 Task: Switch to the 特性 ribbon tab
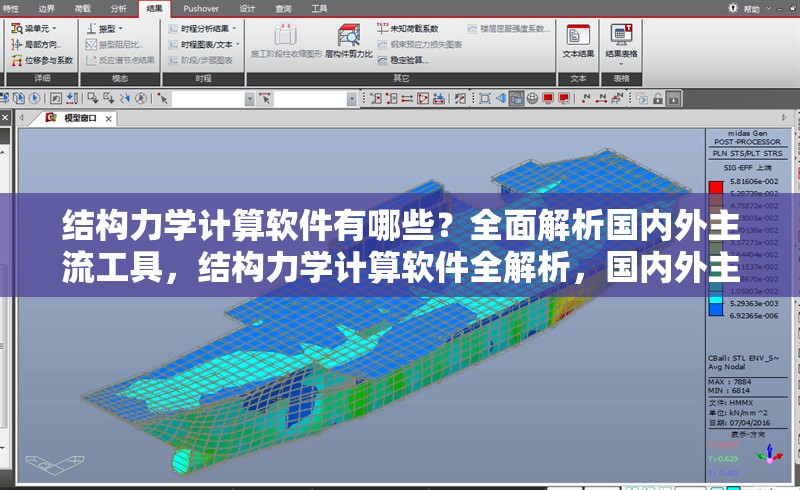coord(9,8)
